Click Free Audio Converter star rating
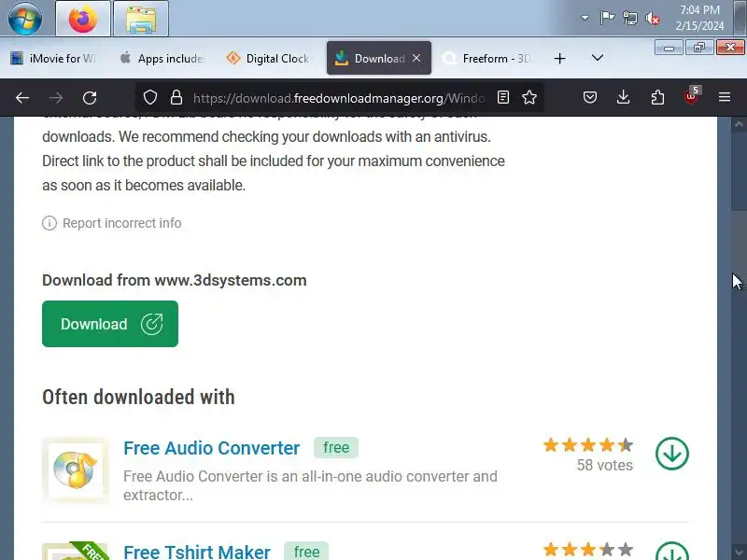Viewport: 747px width, 560px height. pos(588,445)
